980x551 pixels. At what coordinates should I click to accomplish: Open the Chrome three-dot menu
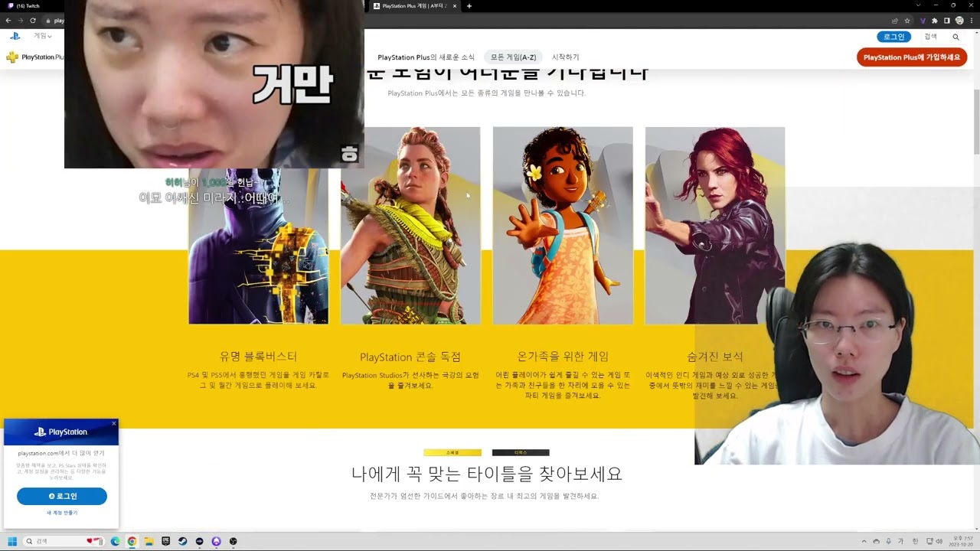(x=972, y=21)
